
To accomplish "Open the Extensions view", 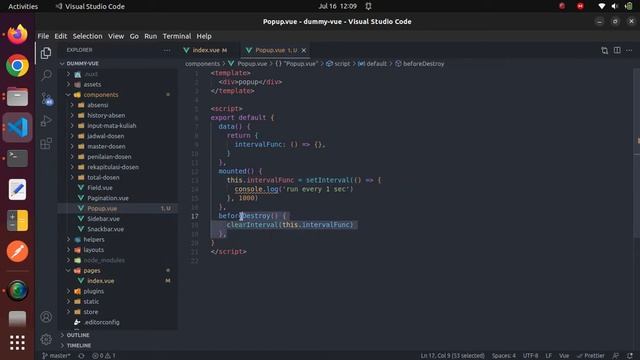I will coord(46,143).
